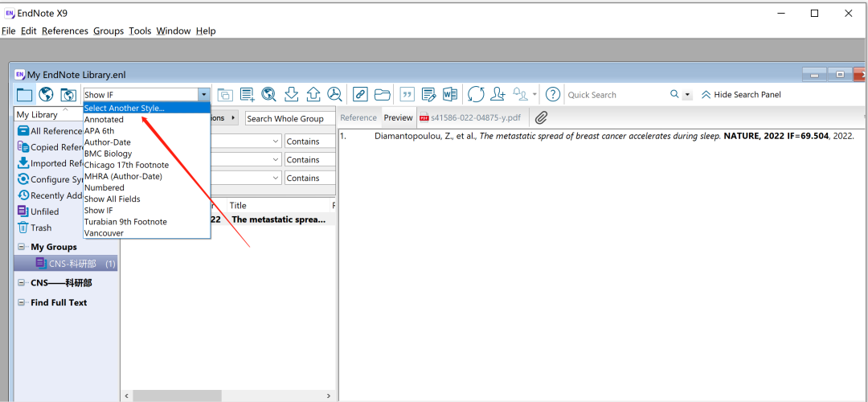Click the Export upload-arrow icon
This screenshot has width=868, height=402.
pos(313,95)
